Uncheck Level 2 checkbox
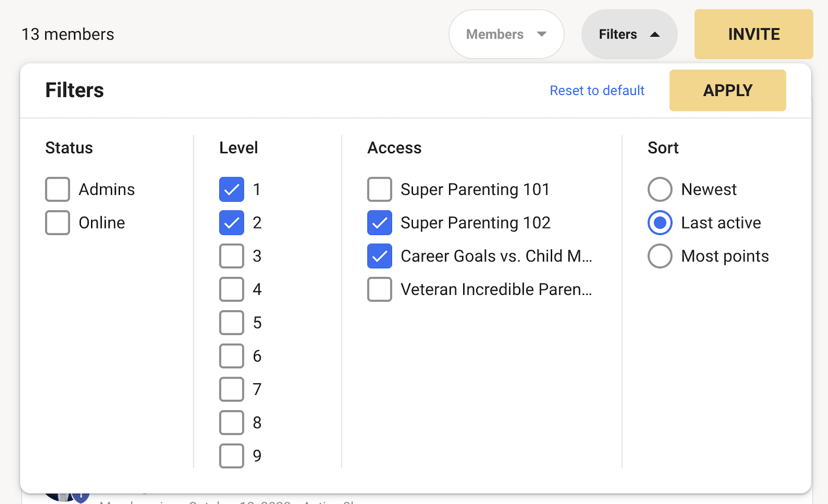The height and width of the screenshot is (504, 828). (x=232, y=223)
